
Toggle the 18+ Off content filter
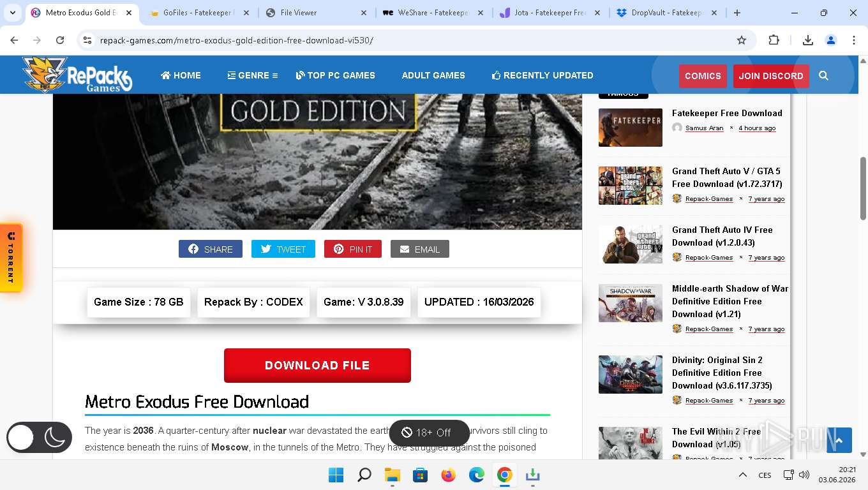point(429,433)
